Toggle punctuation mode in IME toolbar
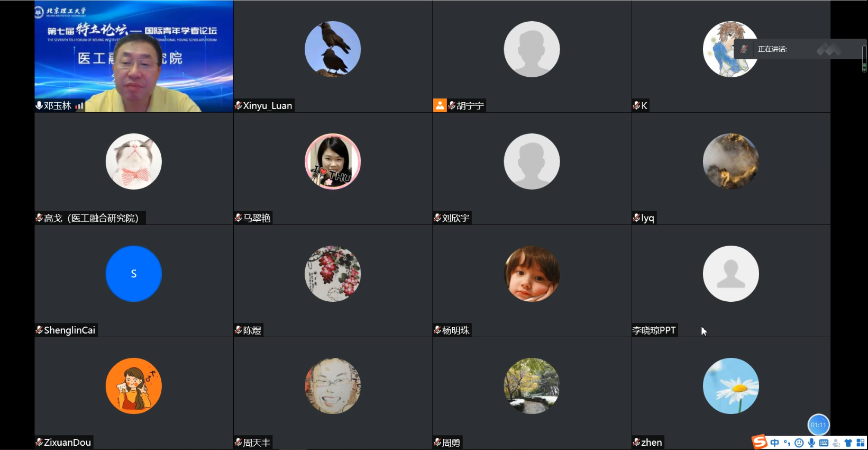The height and width of the screenshot is (450, 868). (787, 443)
